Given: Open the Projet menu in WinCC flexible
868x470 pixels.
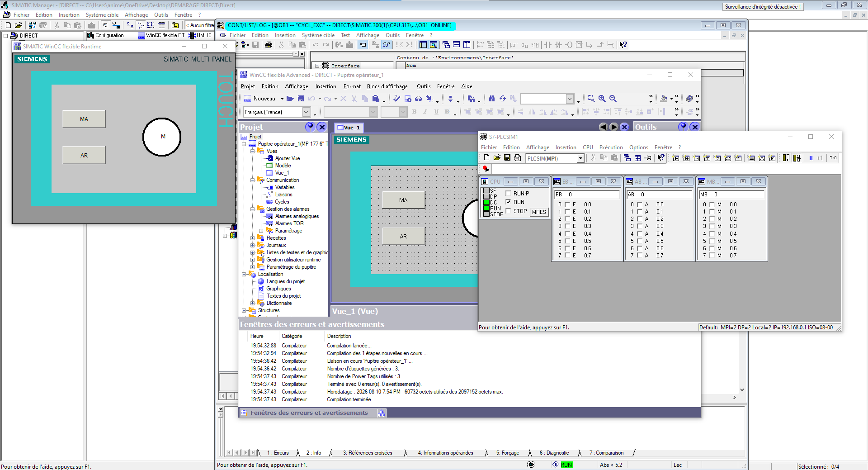Looking at the screenshot, I should (x=248, y=86).
